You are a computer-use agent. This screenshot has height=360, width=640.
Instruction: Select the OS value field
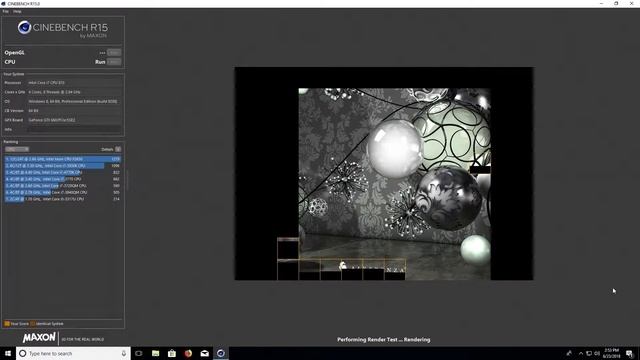(74, 101)
